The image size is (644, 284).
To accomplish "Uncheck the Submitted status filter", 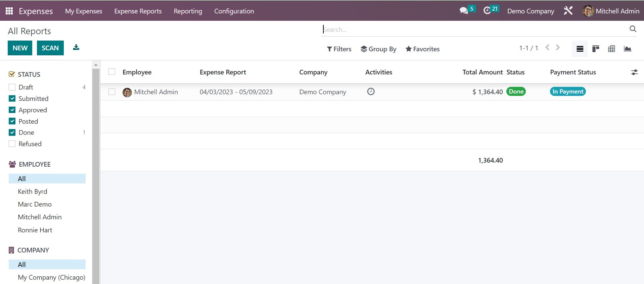I will click(12, 99).
